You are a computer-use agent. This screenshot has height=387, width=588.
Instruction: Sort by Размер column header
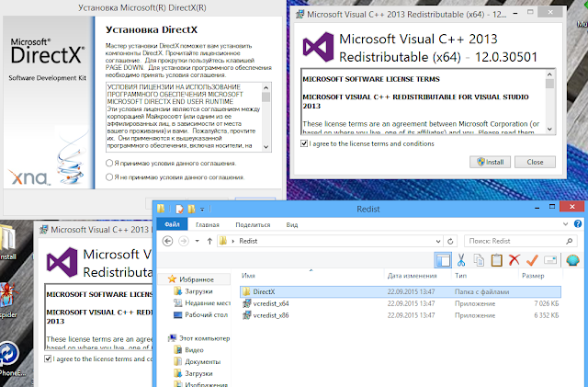533,276
